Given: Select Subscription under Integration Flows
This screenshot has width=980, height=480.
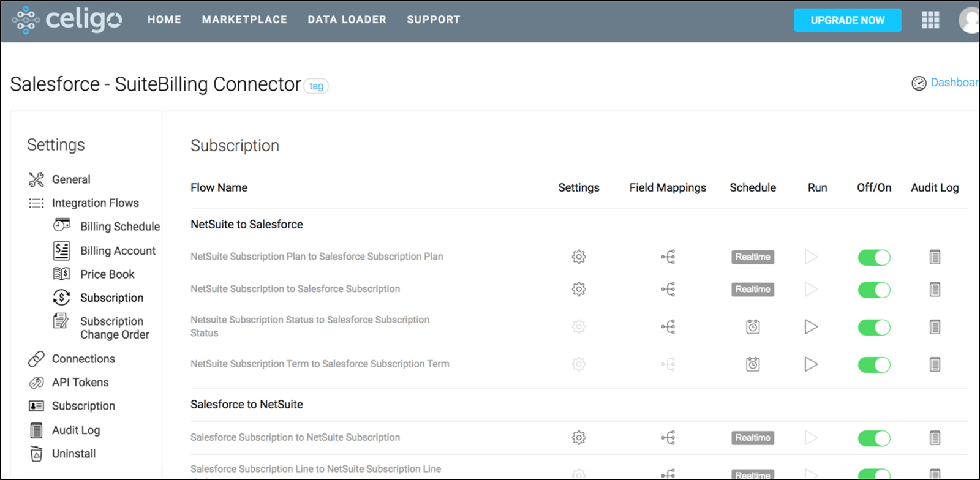Looking at the screenshot, I should 111,298.
